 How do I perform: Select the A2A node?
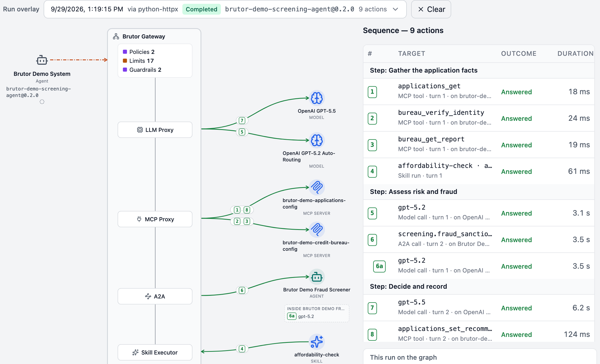point(155,296)
